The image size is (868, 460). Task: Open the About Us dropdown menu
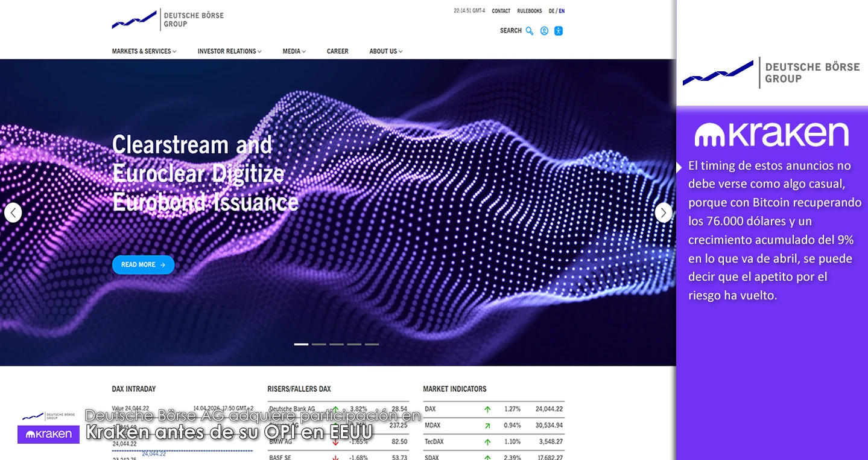click(385, 51)
